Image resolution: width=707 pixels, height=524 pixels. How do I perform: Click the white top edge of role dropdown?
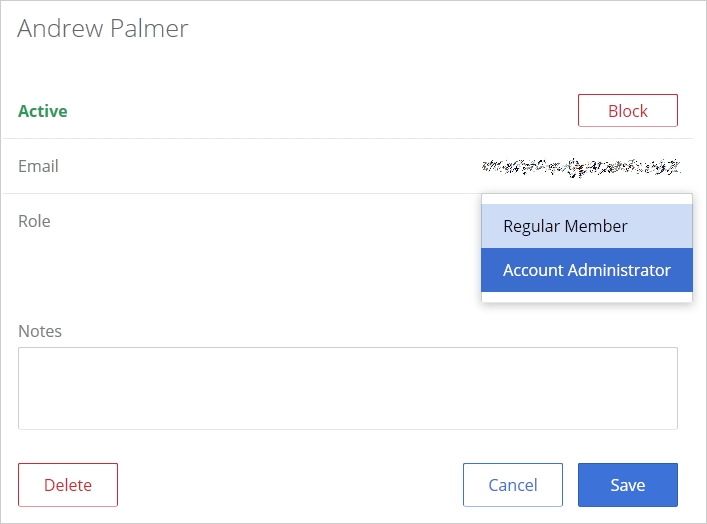pos(586,199)
